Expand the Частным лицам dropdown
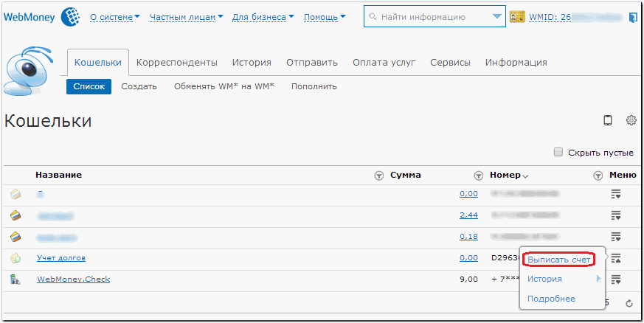 click(186, 17)
